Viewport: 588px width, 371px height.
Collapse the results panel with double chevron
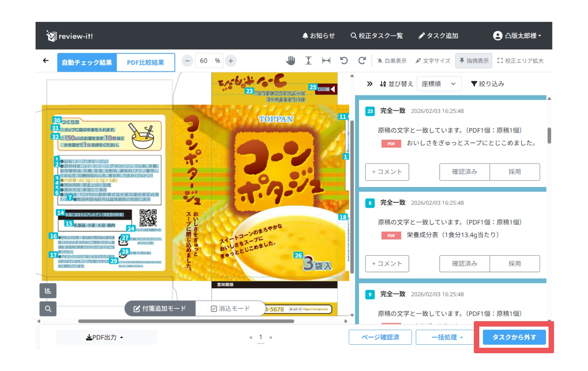(x=370, y=84)
